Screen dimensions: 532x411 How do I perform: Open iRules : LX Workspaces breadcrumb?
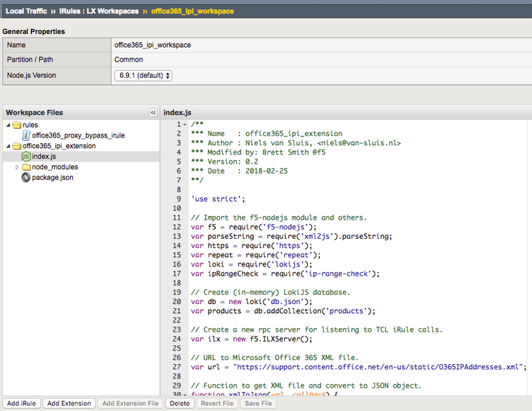click(98, 11)
